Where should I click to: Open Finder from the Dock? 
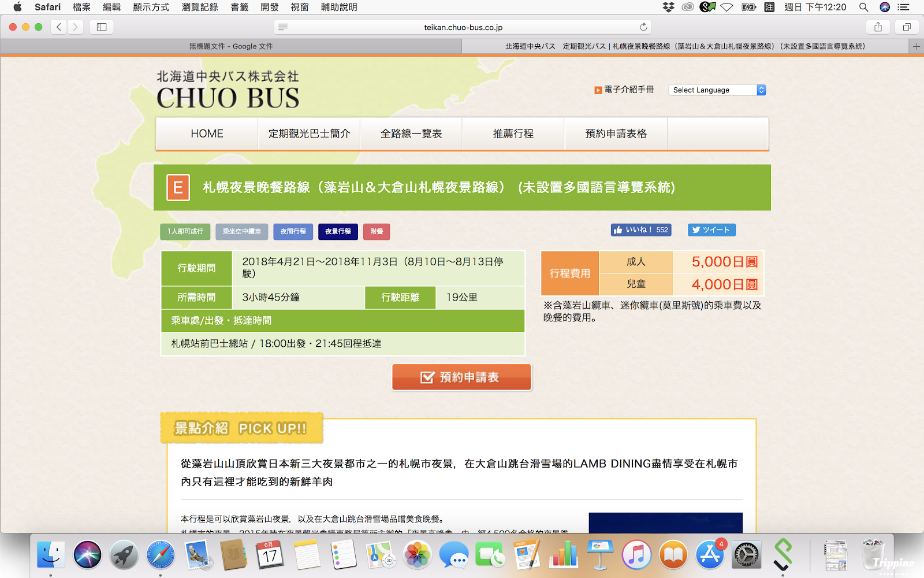(x=51, y=555)
